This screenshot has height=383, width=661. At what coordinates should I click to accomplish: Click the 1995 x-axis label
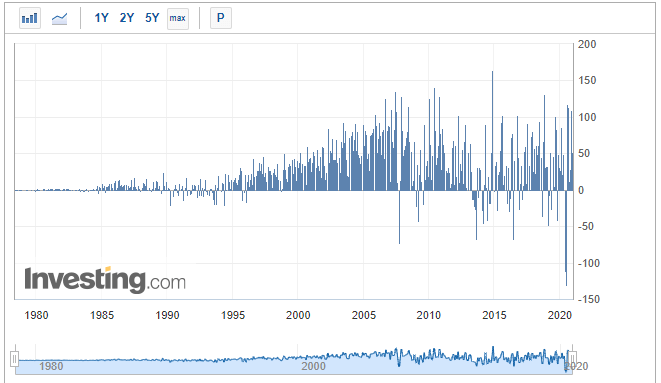[233, 315]
